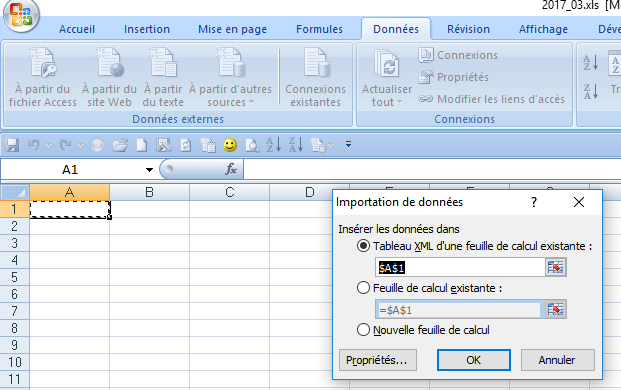621x390 pixels.
Task: Open the Affichage tab
Action: [x=543, y=29]
